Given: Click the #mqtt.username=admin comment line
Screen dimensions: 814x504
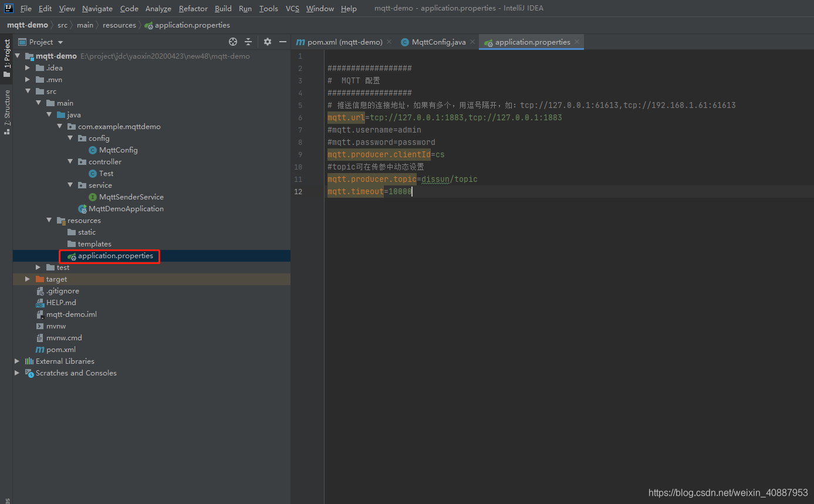Looking at the screenshot, I should 374,130.
